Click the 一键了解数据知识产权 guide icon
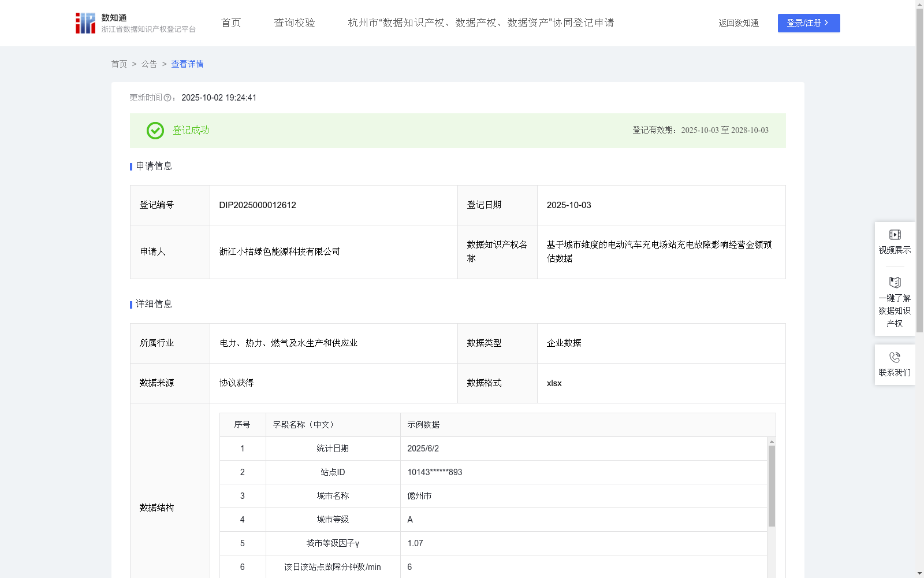The height and width of the screenshot is (578, 924). [895, 283]
